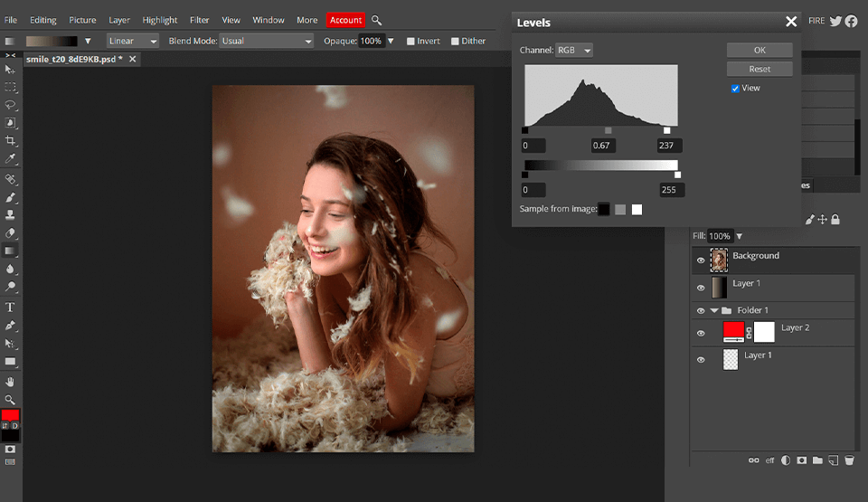Hide the Background layer via eye icon
This screenshot has height=502, width=868.
tap(701, 260)
